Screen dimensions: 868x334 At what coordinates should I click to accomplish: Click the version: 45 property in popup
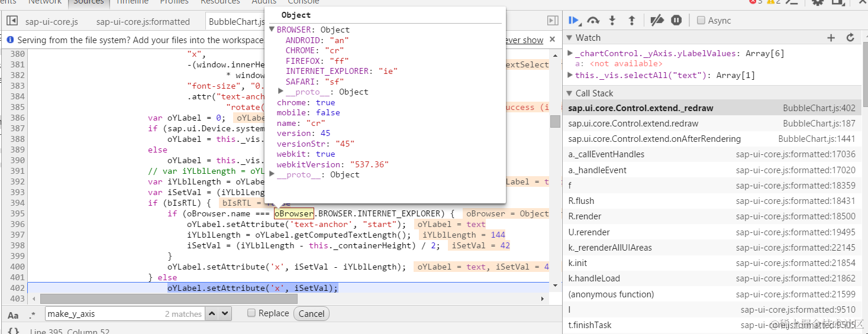click(x=304, y=133)
